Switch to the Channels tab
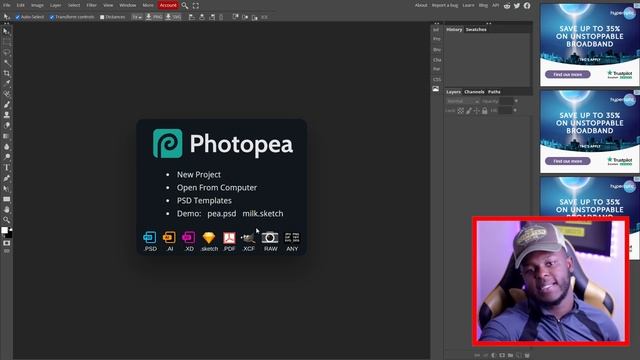Screen dimensions: 640x360 [474, 92]
